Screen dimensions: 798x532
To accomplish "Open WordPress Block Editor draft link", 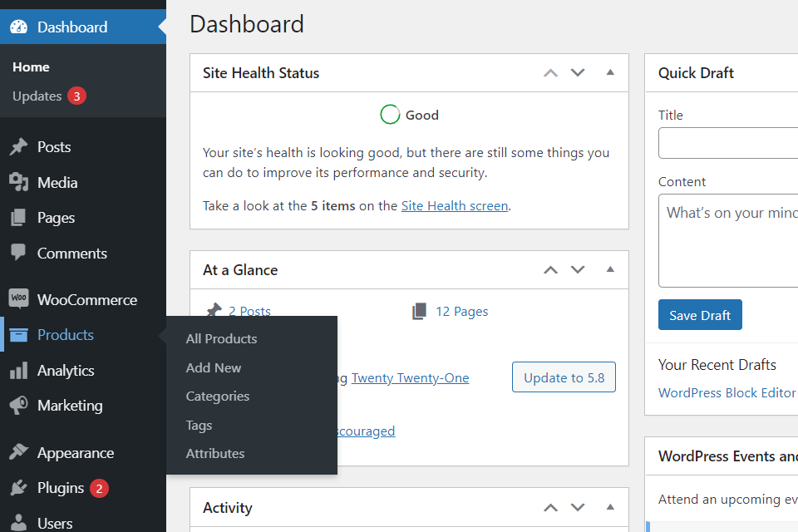I will coord(727,393).
